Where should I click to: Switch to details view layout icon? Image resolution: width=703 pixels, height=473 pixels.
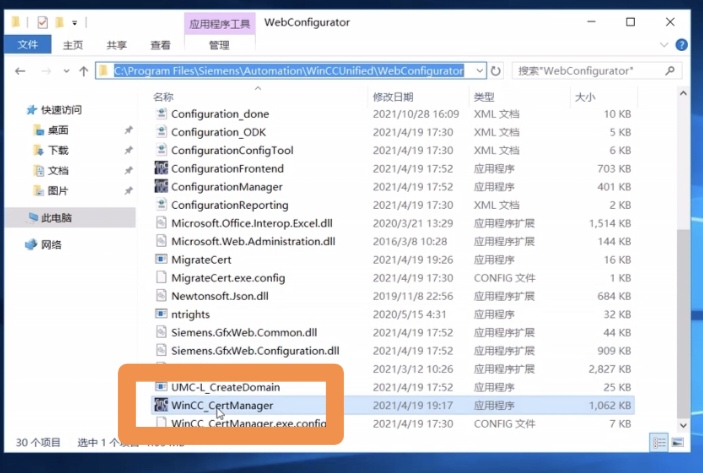click(659, 443)
